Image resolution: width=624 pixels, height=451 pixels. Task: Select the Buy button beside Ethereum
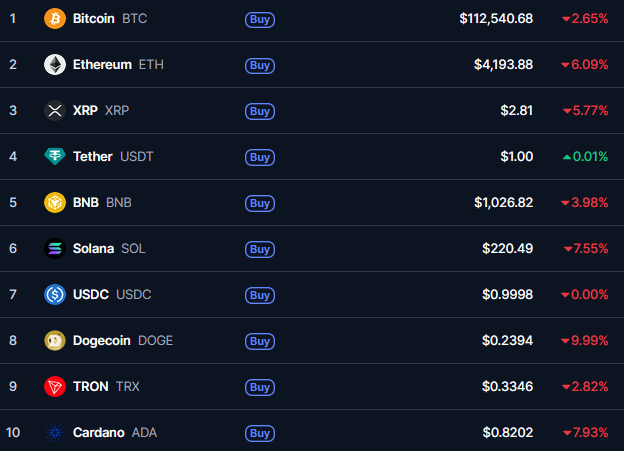(x=260, y=65)
